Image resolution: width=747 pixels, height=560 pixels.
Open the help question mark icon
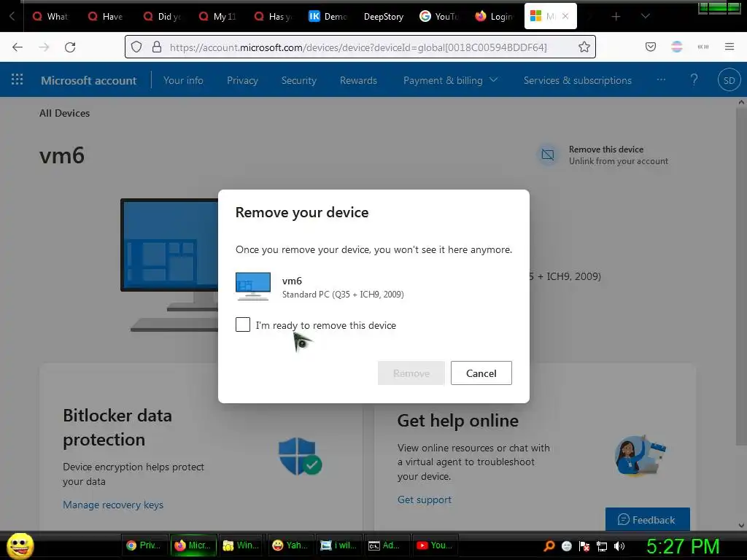point(694,79)
